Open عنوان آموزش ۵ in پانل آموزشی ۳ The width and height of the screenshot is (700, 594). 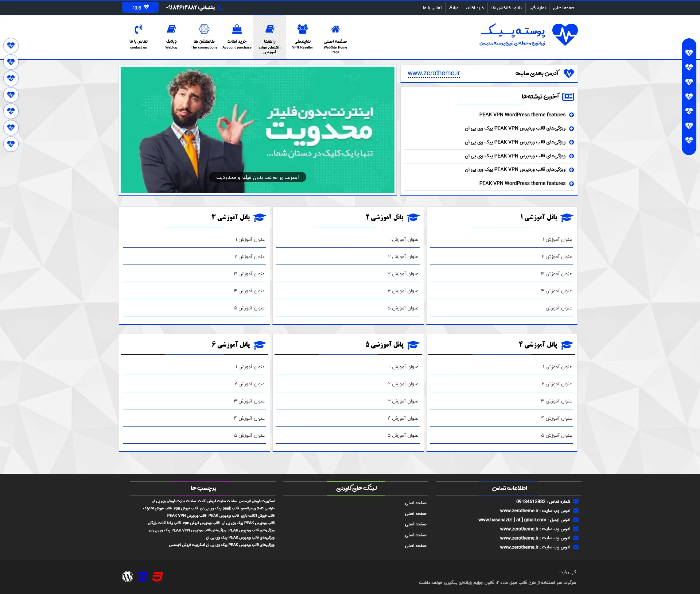tap(249, 308)
